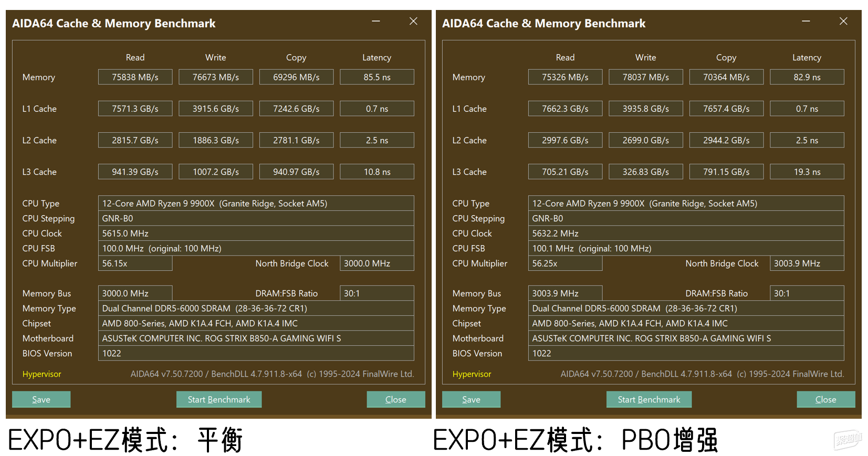The width and height of the screenshot is (868, 456).
Task: Click Close button in left benchmark window
Action: [395, 399]
